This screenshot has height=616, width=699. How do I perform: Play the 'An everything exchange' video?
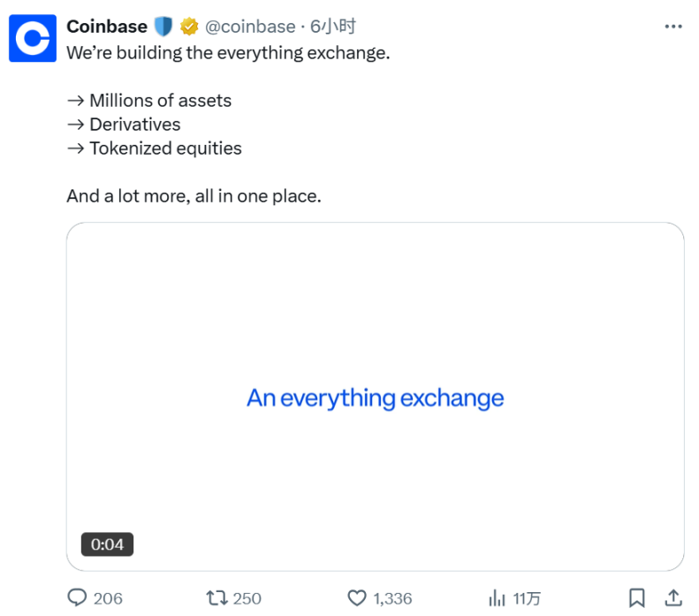click(x=375, y=398)
